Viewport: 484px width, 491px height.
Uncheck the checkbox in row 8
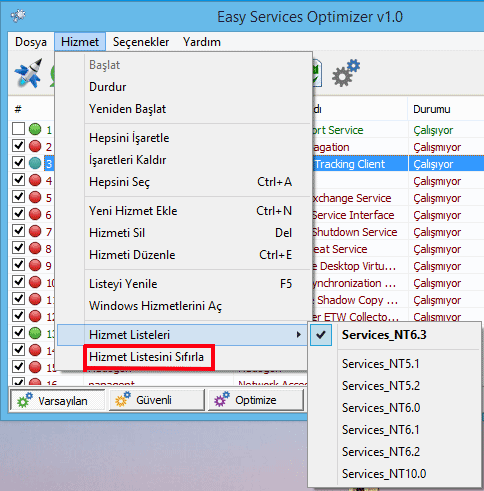19,247
